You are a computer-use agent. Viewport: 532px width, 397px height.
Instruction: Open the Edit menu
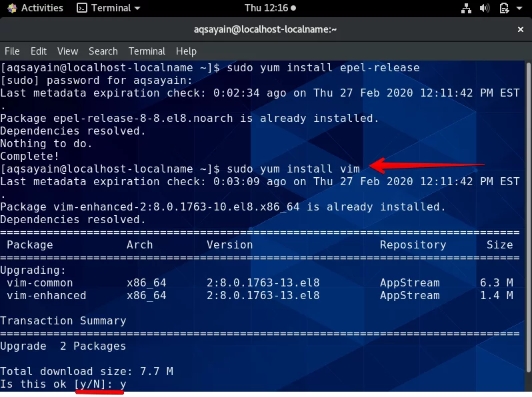point(39,51)
